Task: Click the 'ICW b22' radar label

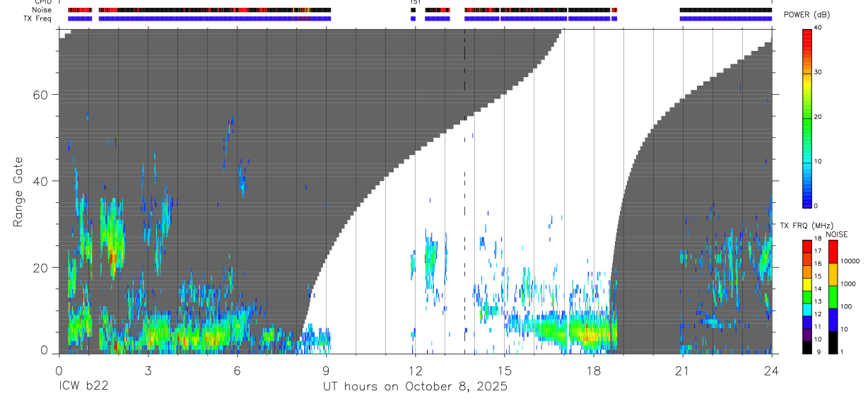Action: point(83,386)
